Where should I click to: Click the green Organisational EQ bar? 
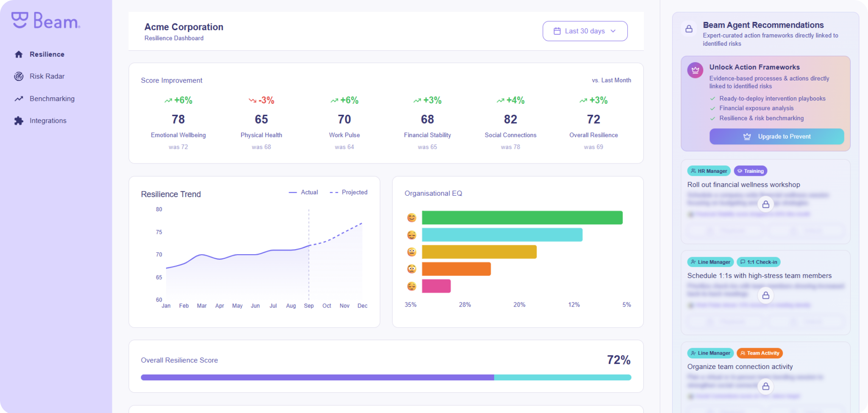point(522,218)
